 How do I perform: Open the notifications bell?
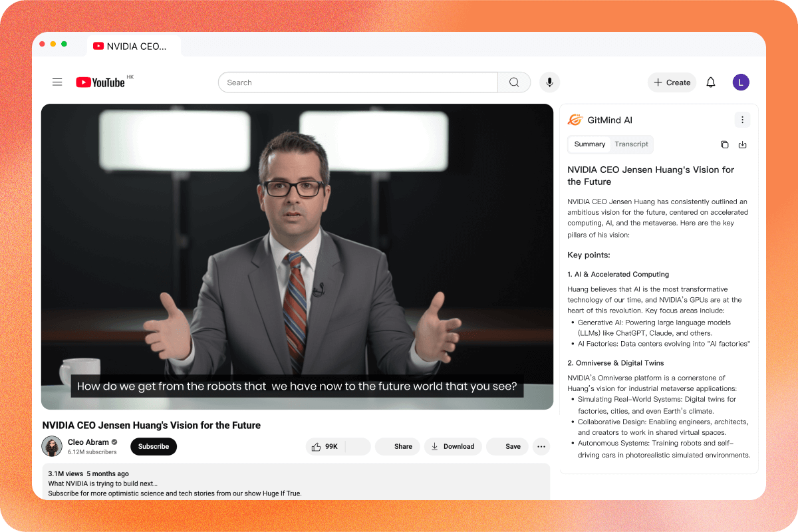coord(711,82)
